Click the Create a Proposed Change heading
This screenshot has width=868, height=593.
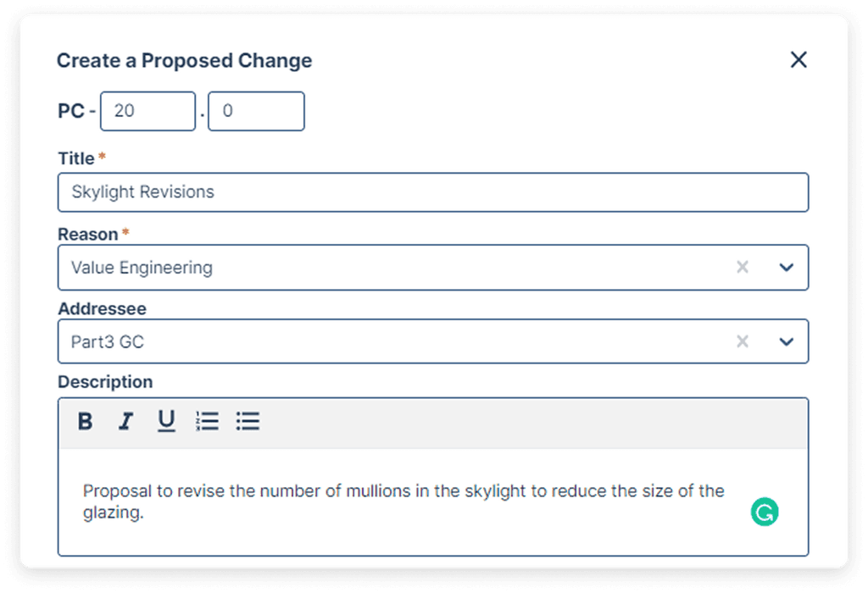184,60
